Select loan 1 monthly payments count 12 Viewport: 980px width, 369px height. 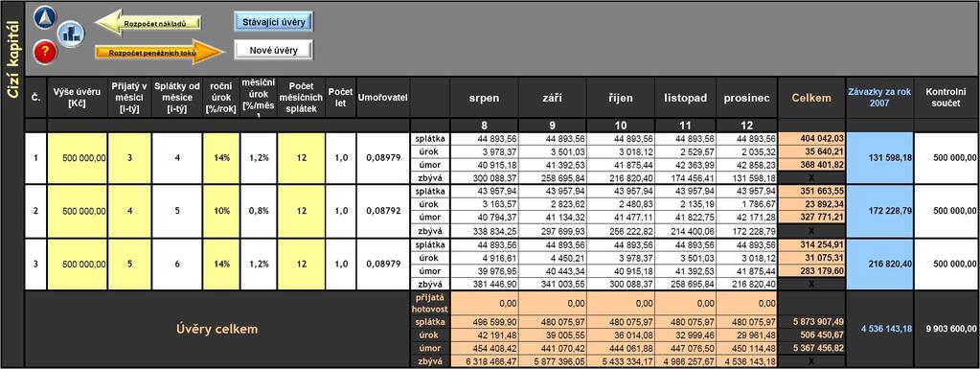[x=301, y=158]
